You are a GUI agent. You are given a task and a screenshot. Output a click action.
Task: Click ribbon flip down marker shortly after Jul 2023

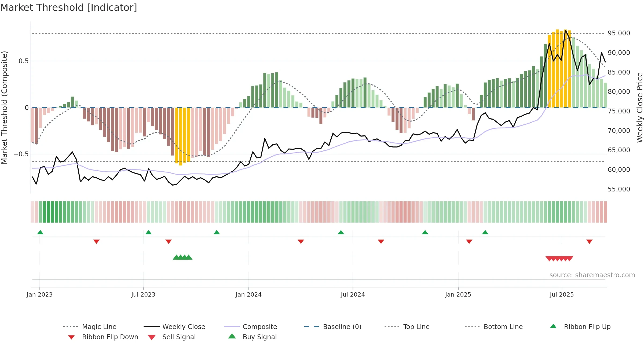[169, 241]
